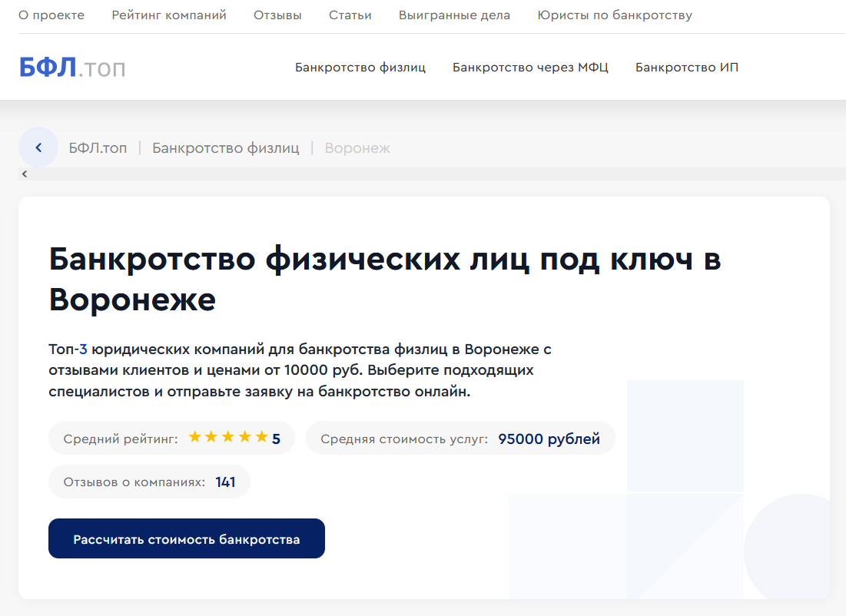Click the Средняя стоимость услуг label
Image resolution: width=846 pixels, height=616 pixels.
pyautogui.click(x=404, y=439)
